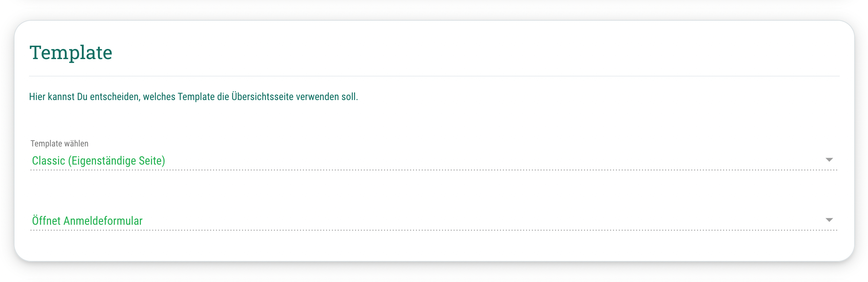Viewport: 868px width, 282px height.
Task: Click the description text about the Übersichtsseite
Action: [193, 97]
